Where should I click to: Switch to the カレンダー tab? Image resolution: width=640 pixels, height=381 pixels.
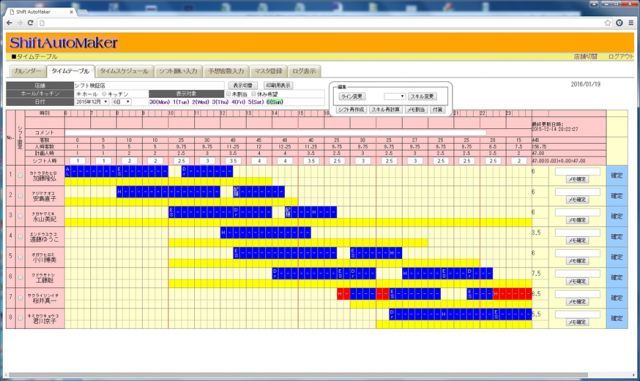(27, 71)
